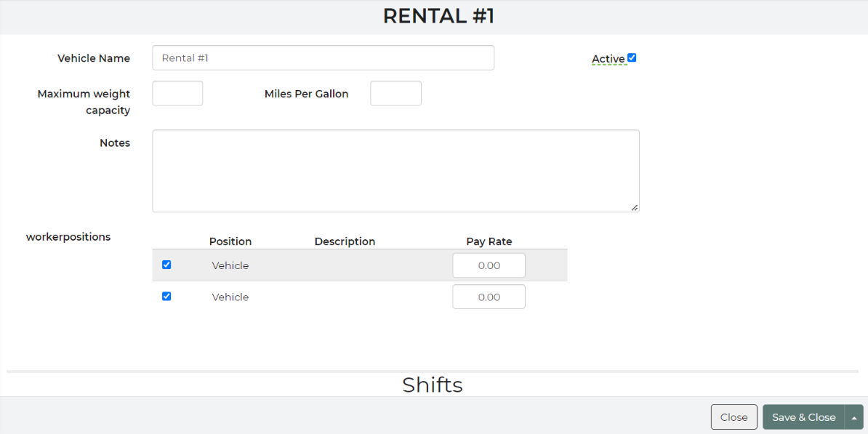Open the Save & Close dropdown arrow

click(854, 417)
